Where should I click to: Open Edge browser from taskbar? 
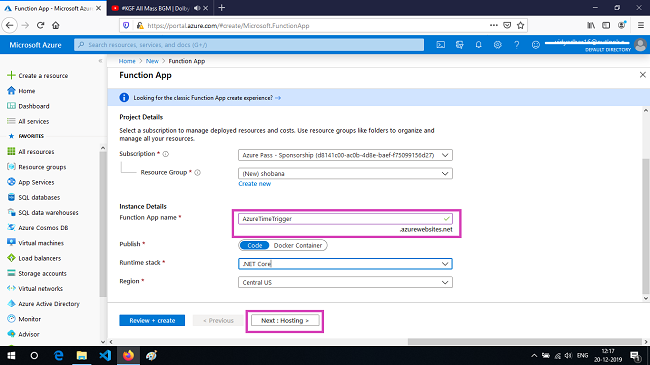(58, 356)
